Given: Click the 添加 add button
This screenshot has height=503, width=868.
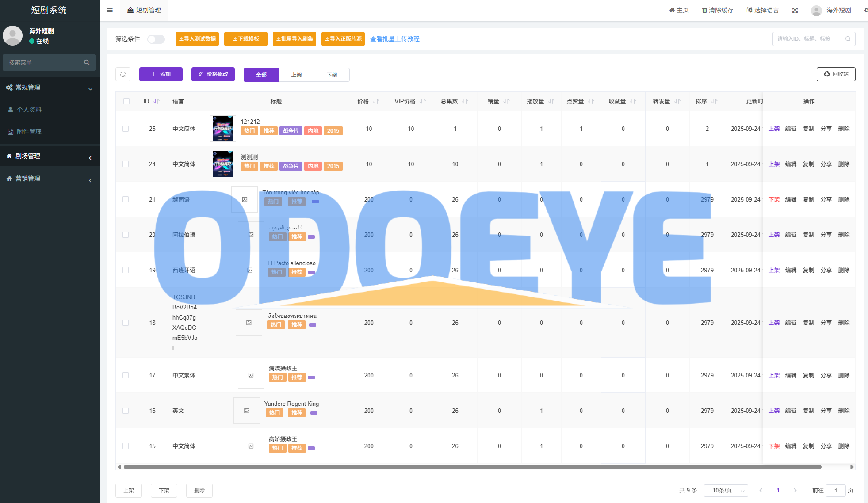Looking at the screenshot, I should pos(161,74).
